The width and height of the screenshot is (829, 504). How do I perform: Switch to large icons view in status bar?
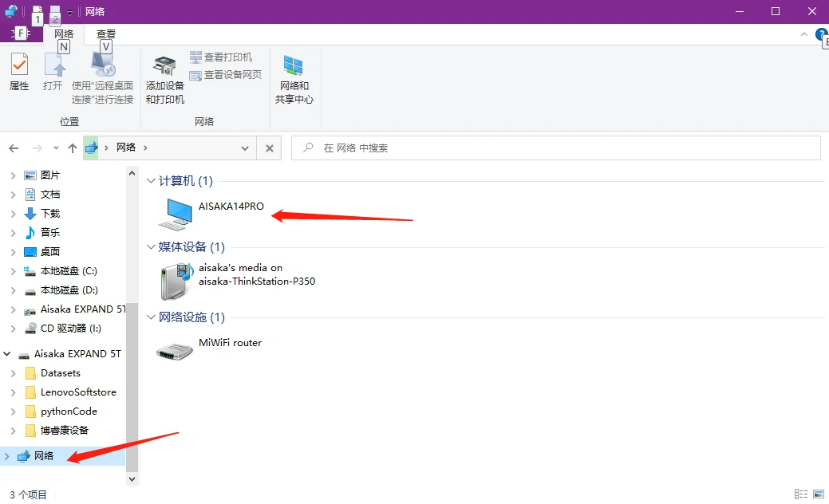tap(817, 495)
